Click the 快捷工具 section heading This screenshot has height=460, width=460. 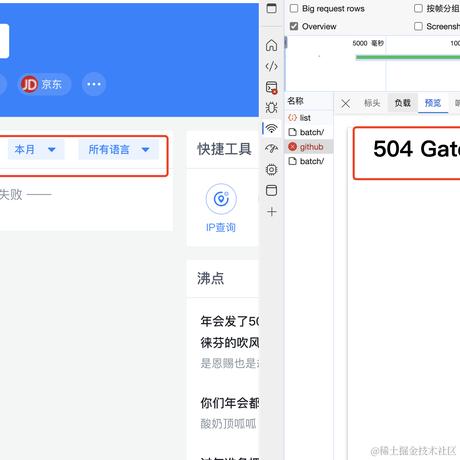point(224,149)
